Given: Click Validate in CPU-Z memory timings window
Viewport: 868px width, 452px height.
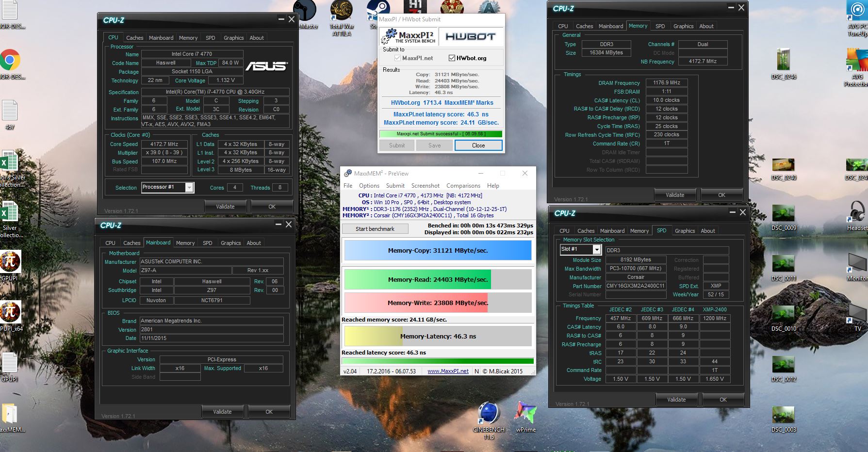Looking at the screenshot, I should tap(675, 195).
